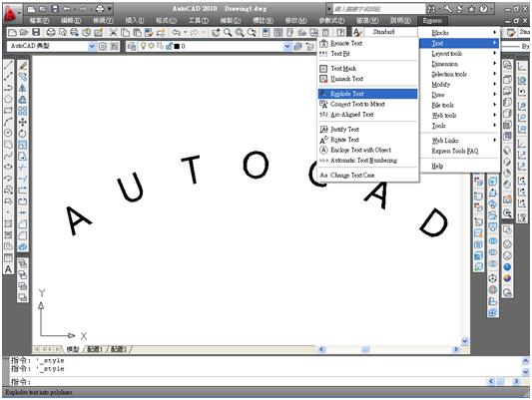
Task: Select the Arc draw tool
Action: coord(8,122)
